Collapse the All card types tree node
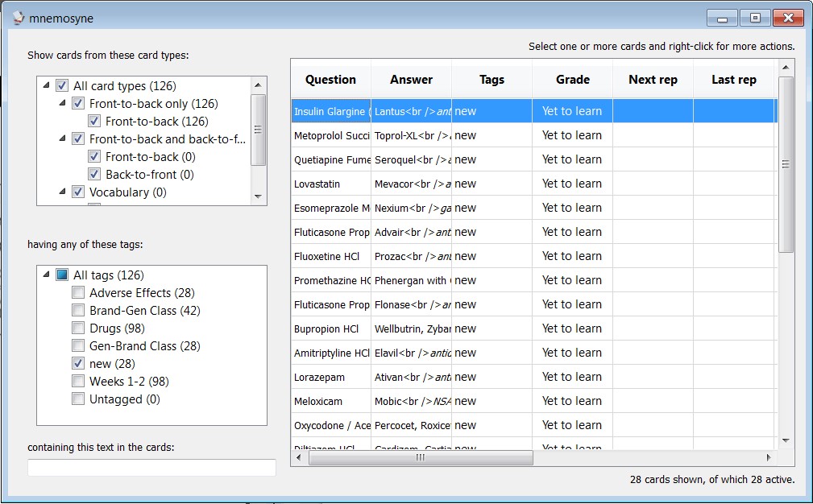Screen dimensions: 813x504 point(46,85)
